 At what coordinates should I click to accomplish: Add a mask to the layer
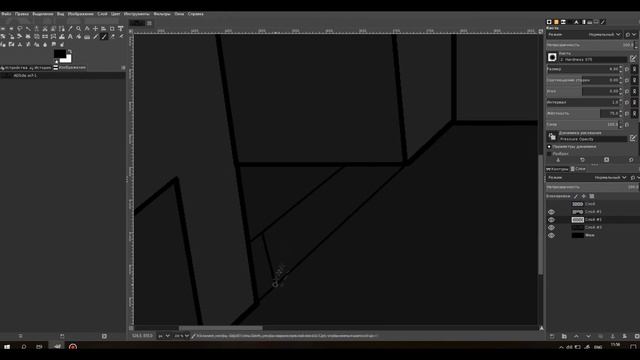coord(624,336)
